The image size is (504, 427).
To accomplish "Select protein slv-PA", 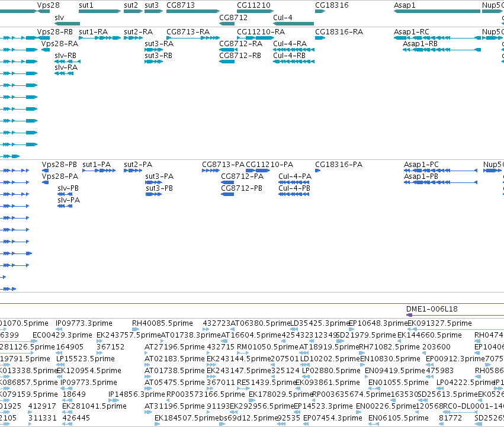I will coord(69,200).
